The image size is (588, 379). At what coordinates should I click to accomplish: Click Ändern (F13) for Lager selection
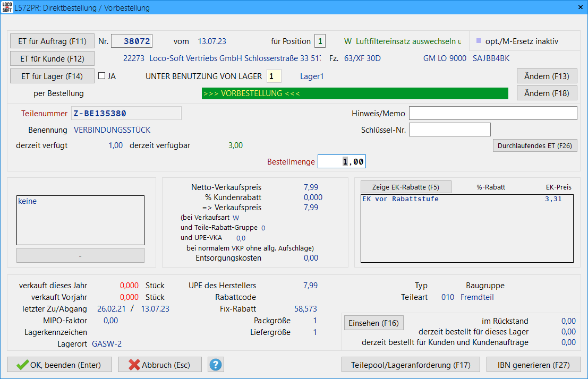pyautogui.click(x=547, y=76)
